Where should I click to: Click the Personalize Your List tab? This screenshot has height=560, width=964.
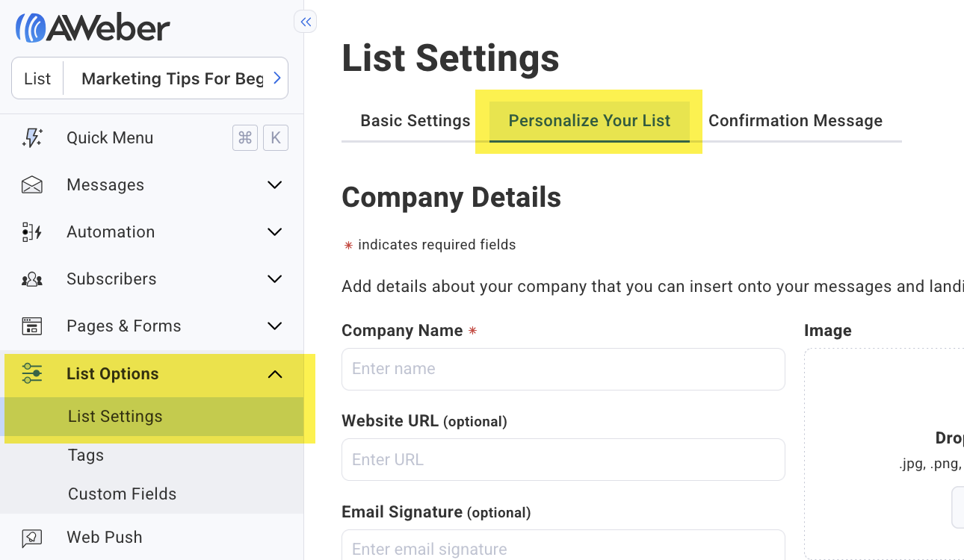click(x=589, y=120)
